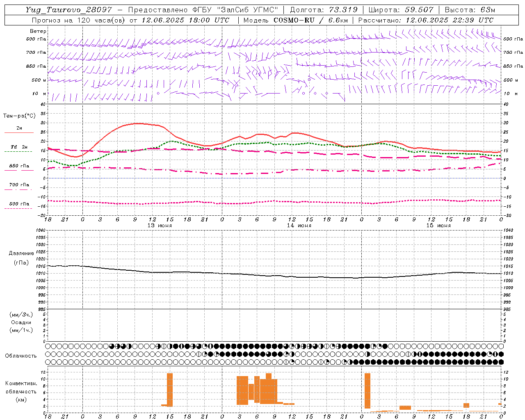
Task: Click the '15 июня' date label
Action: pos(438,226)
